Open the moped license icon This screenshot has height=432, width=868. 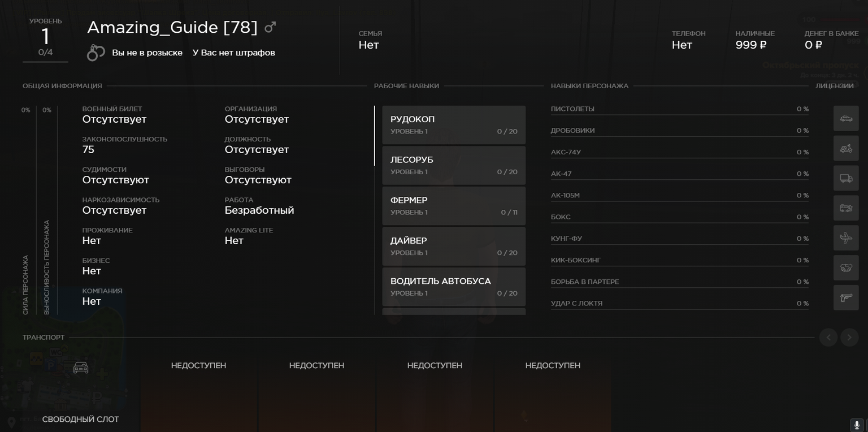click(846, 148)
